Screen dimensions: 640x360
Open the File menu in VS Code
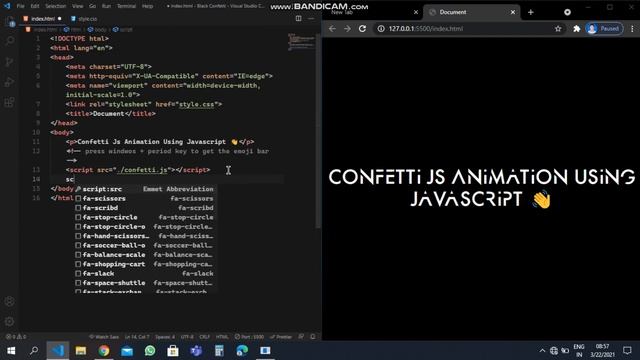(20, 6)
